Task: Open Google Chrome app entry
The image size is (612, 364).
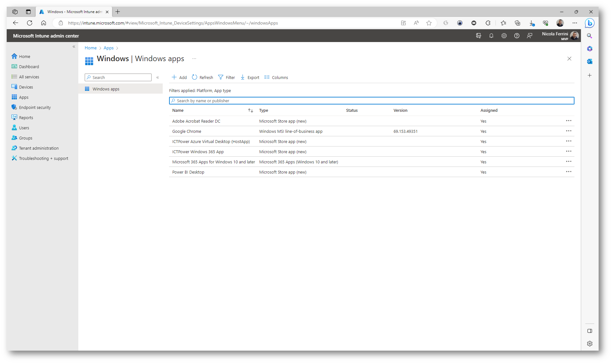Action: coord(187,131)
